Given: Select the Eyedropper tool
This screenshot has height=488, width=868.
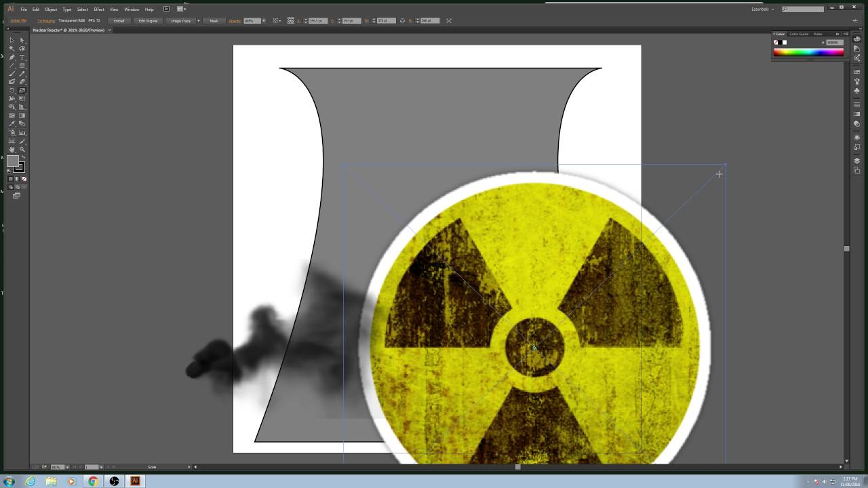Looking at the screenshot, I should coord(12,124).
